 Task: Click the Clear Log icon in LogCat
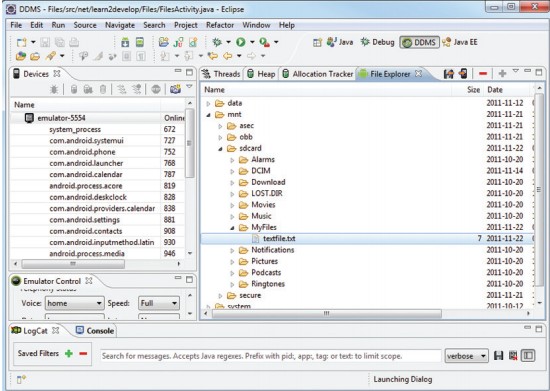(x=513, y=356)
